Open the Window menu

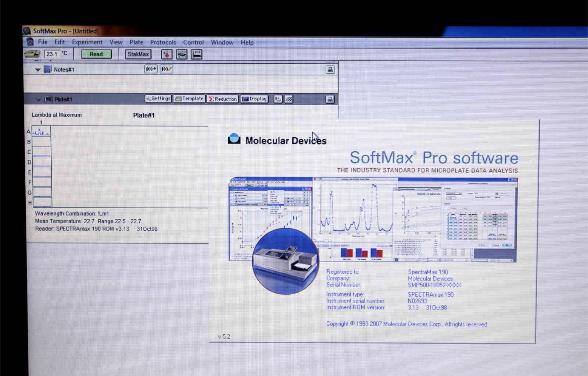coord(222,42)
